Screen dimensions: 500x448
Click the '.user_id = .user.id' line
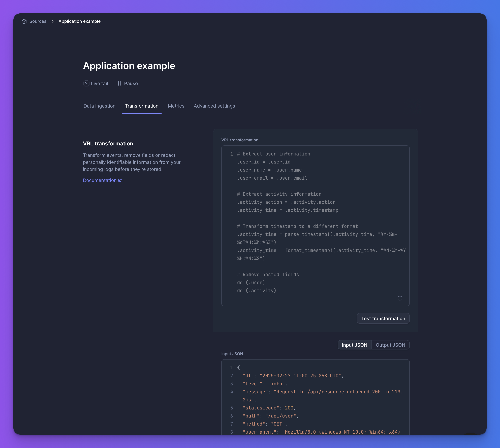(264, 162)
